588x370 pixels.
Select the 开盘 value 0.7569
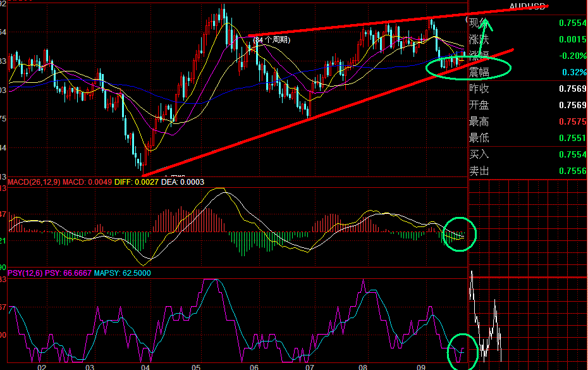click(x=573, y=105)
